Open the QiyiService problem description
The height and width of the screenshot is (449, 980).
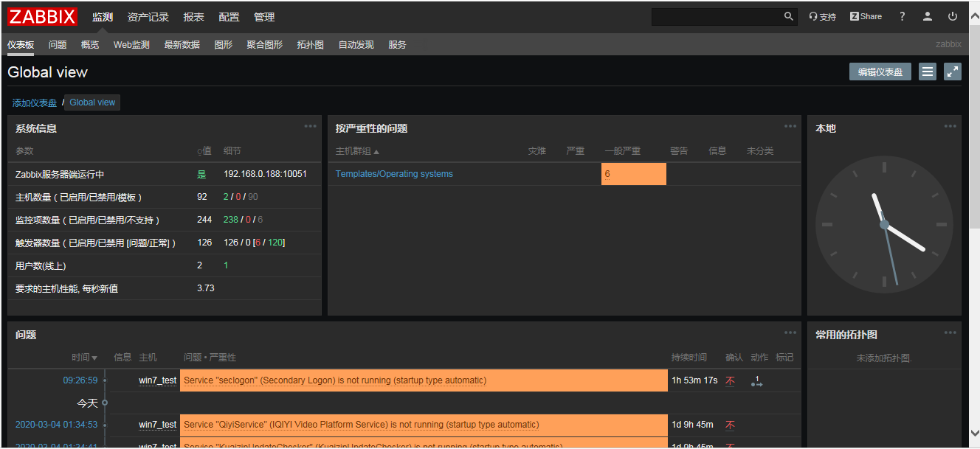pyautogui.click(x=362, y=425)
